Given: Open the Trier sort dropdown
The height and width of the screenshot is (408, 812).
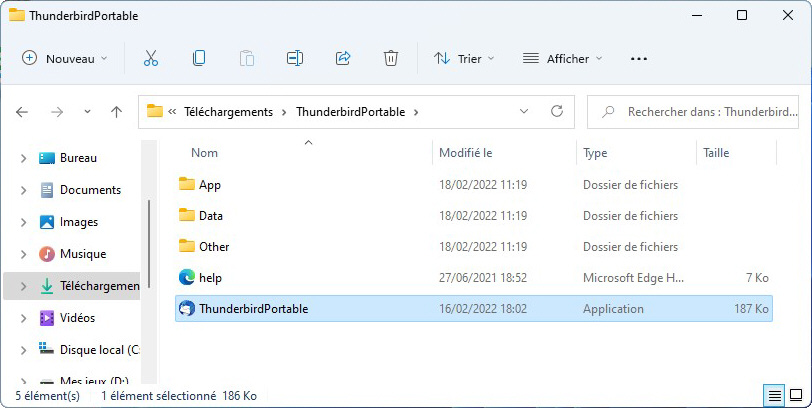Looking at the screenshot, I should 465,58.
